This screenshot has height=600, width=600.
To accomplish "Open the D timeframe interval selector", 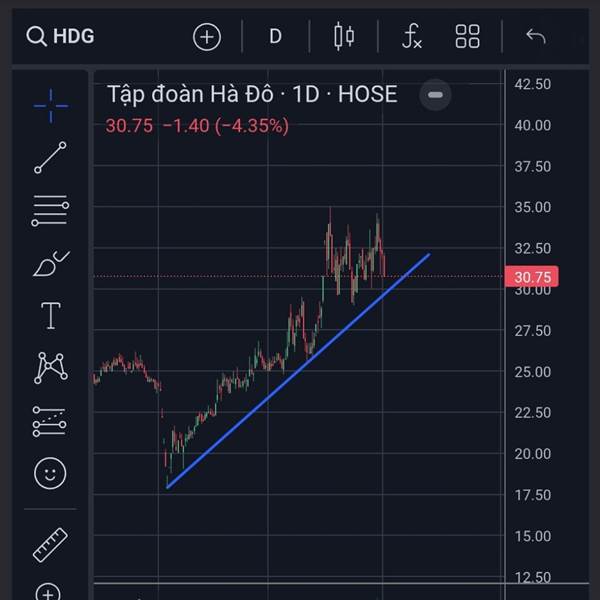I will coord(276,37).
